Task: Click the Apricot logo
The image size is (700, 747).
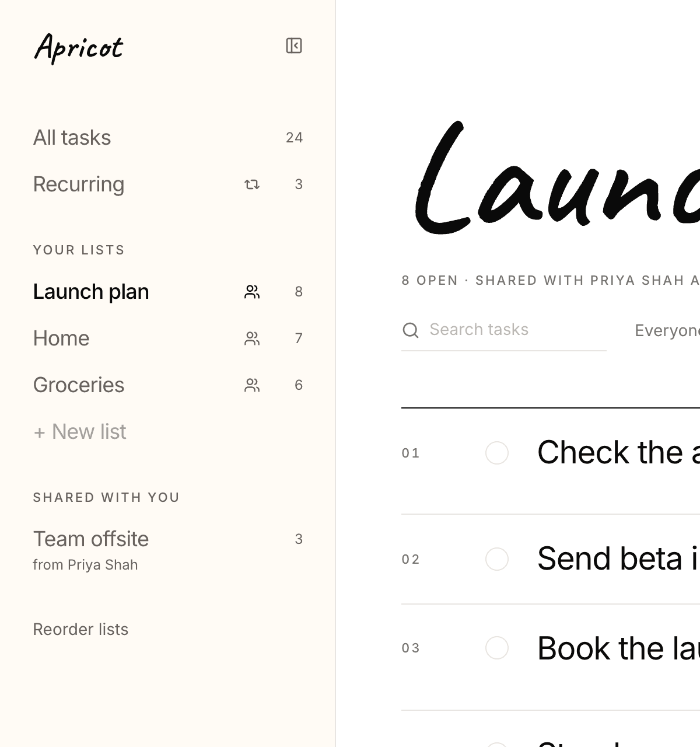Action: (x=79, y=47)
